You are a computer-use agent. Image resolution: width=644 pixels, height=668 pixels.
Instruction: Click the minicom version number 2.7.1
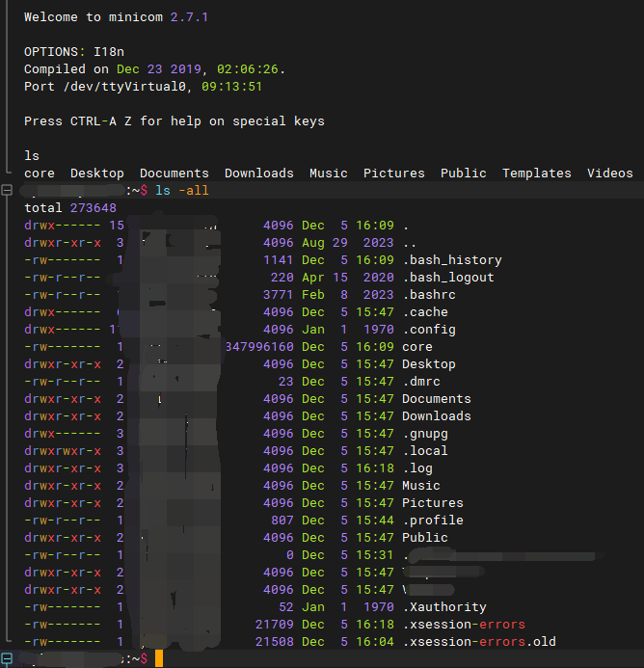point(189,17)
